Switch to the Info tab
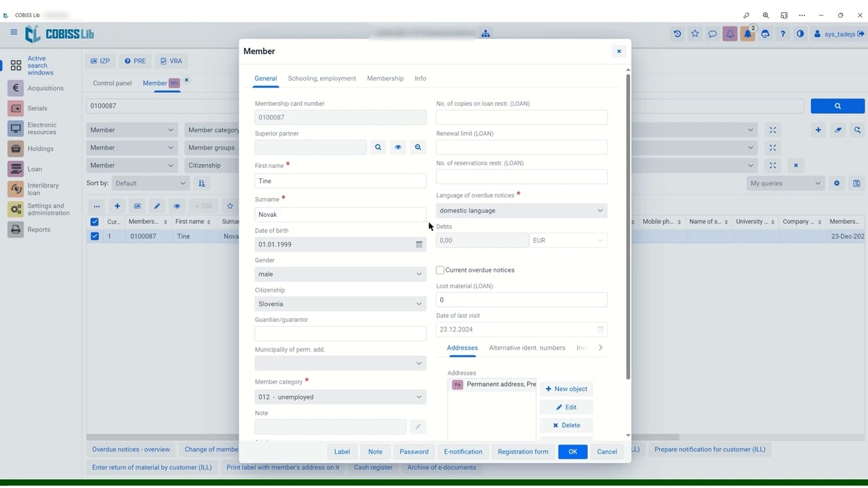The width and height of the screenshot is (868, 488). click(x=420, y=79)
